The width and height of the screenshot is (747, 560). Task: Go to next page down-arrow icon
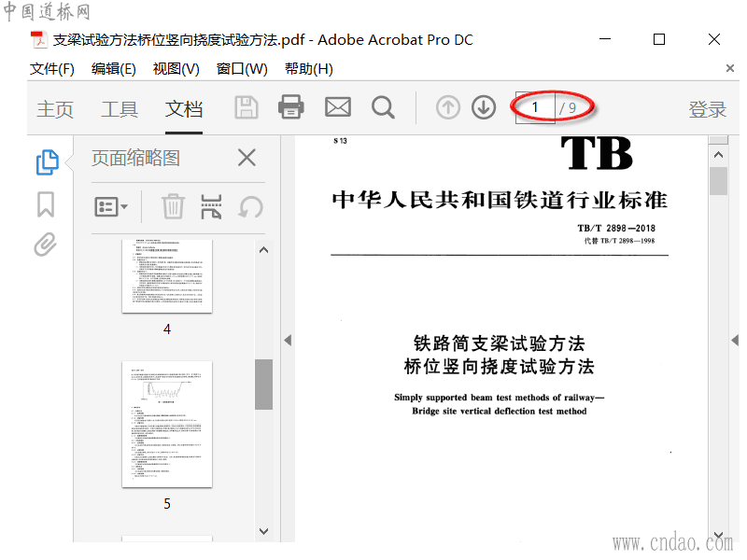point(484,107)
